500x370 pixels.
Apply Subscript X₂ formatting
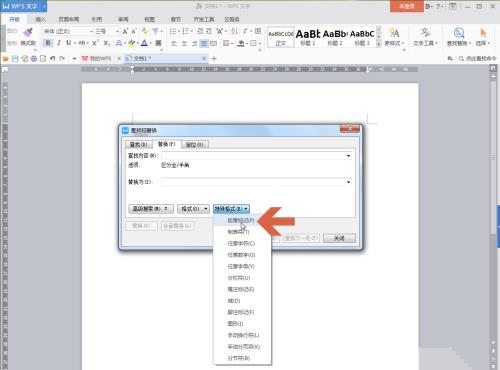(106, 43)
